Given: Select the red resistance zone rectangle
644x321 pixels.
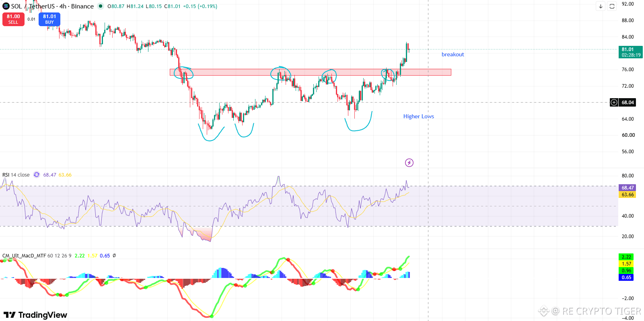Looking at the screenshot, I should (x=310, y=72).
